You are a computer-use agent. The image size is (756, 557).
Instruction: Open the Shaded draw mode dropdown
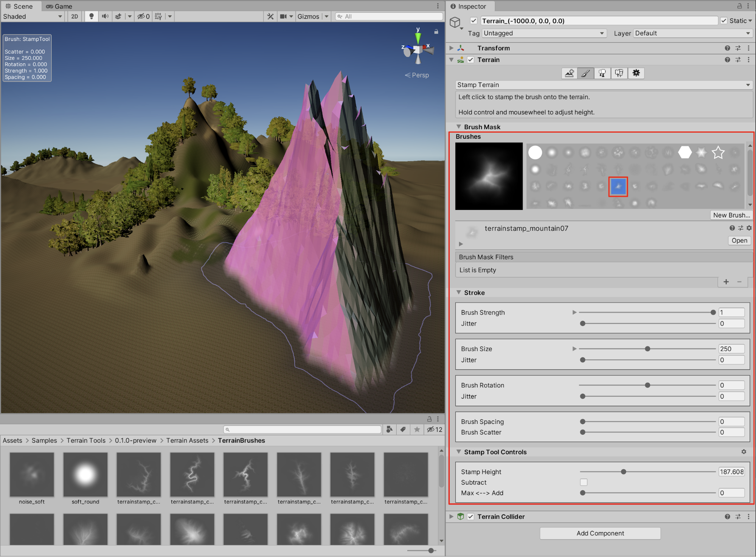tap(33, 16)
